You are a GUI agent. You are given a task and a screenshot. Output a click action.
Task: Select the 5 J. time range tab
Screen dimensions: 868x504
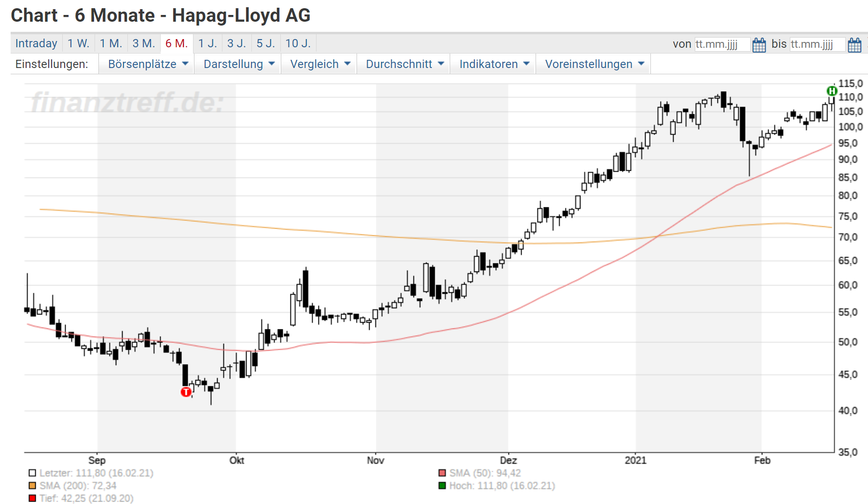click(265, 43)
